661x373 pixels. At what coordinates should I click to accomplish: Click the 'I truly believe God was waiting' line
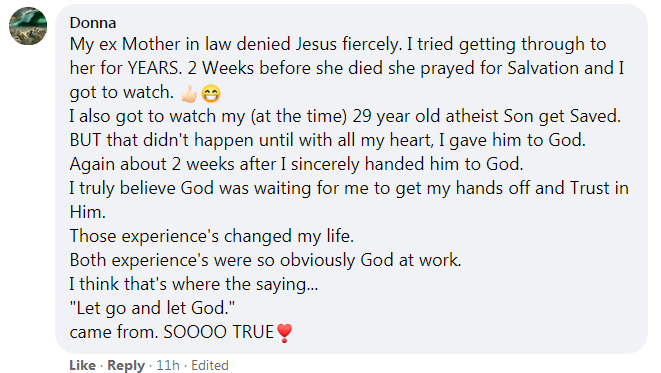tap(349, 188)
